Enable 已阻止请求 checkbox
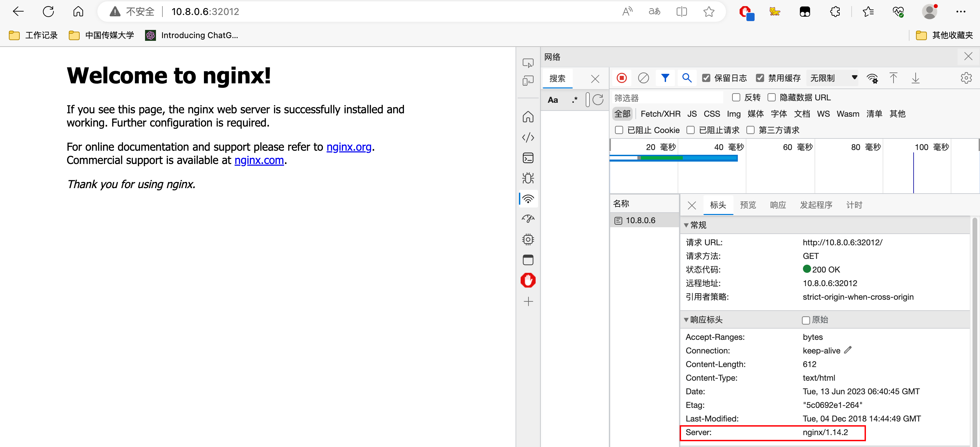 [x=691, y=130]
